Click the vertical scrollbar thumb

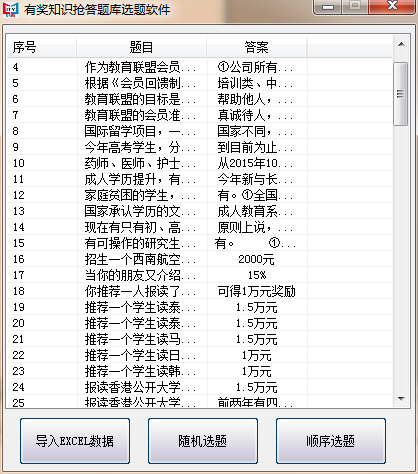pyautogui.click(x=401, y=94)
